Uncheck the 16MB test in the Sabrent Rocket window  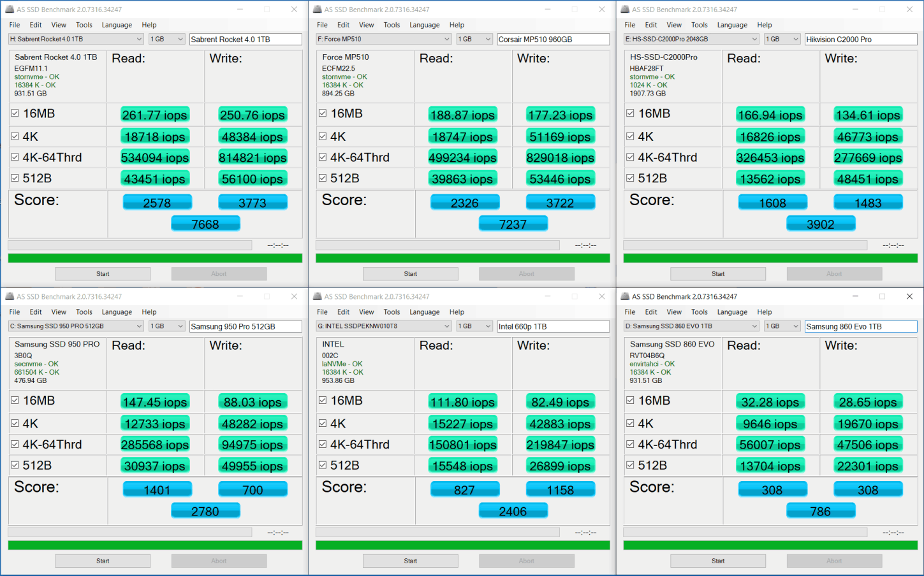[x=15, y=113]
